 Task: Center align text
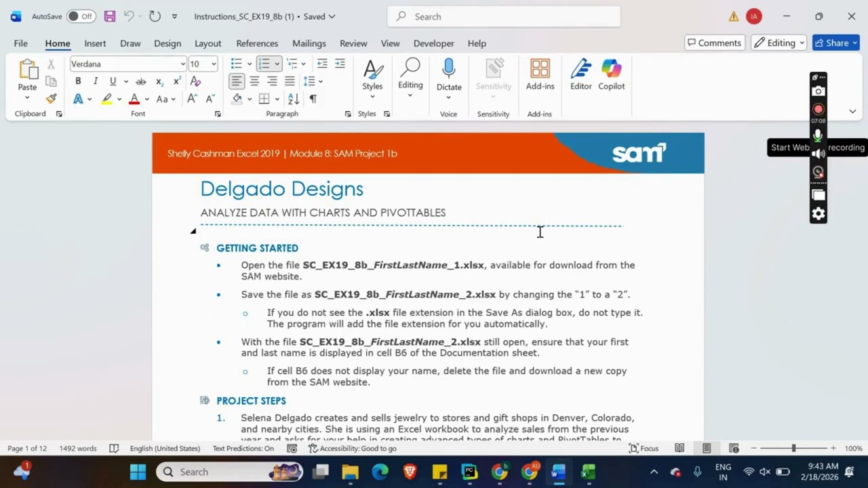point(254,81)
